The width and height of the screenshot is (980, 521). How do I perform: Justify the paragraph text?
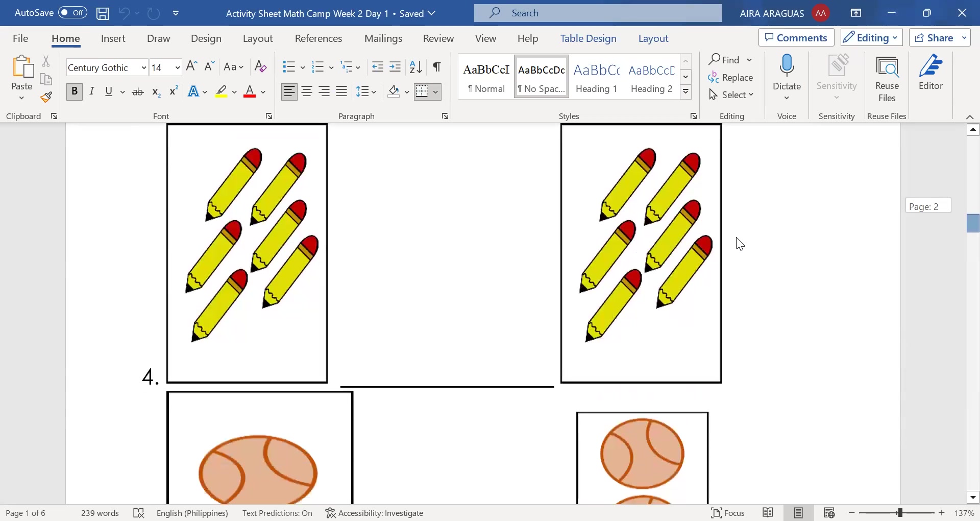pyautogui.click(x=341, y=91)
